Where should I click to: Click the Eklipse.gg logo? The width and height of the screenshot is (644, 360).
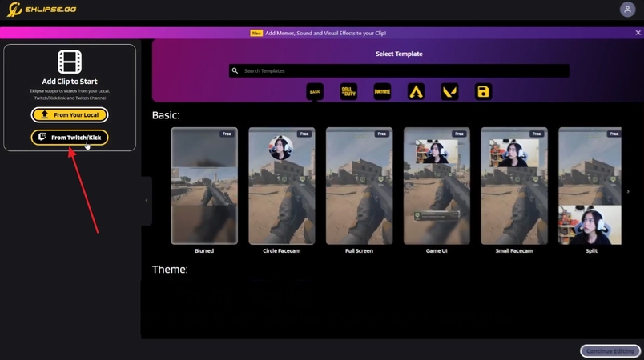click(42, 9)
